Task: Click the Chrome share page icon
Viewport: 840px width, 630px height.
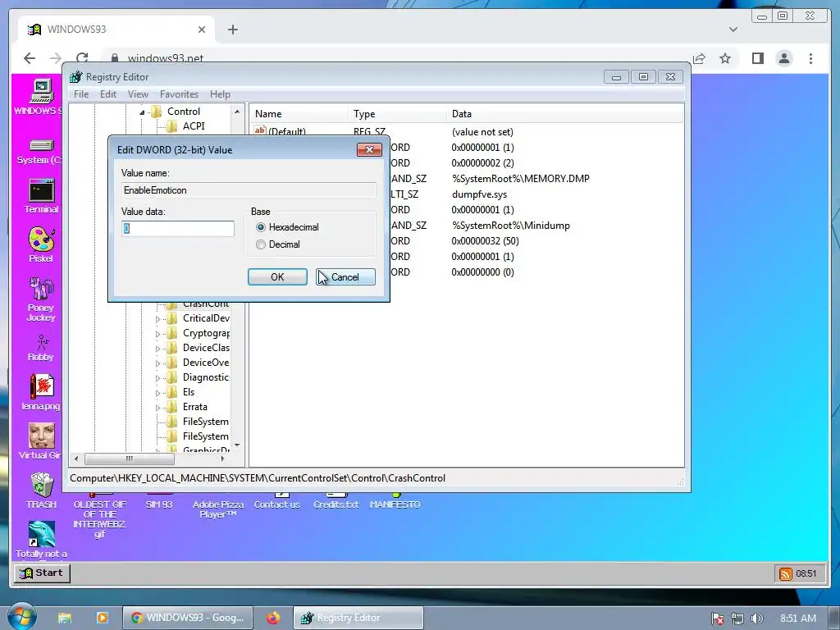Action: (x=699, y=58)
